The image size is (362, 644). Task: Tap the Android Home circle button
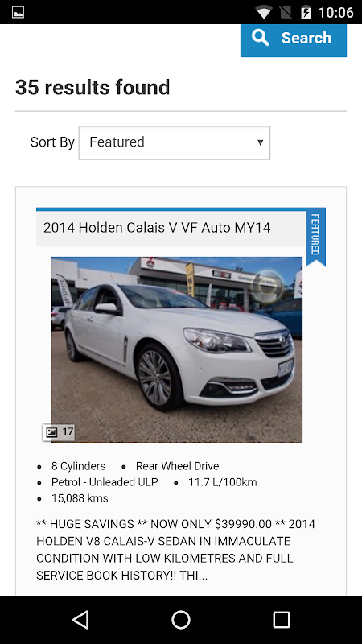point(181,619)
